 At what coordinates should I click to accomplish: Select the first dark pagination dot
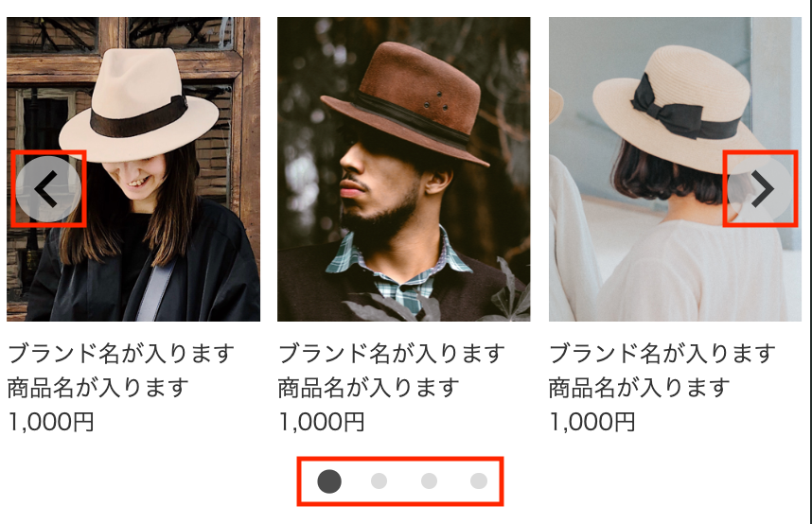[x=329, y=481]
